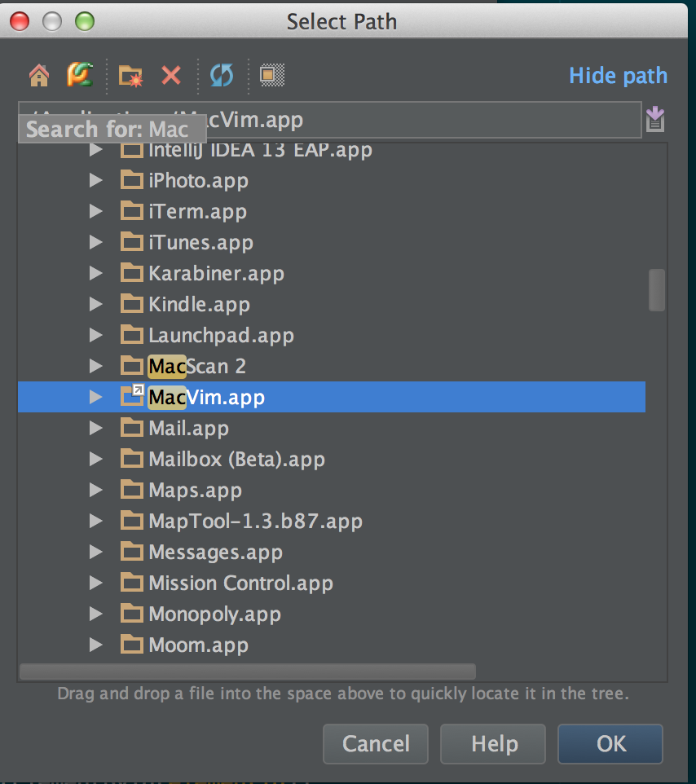Screen dimensions: 696x784
Task: Refresh the file tree with sync icon
Action: [x=222, y=75]
